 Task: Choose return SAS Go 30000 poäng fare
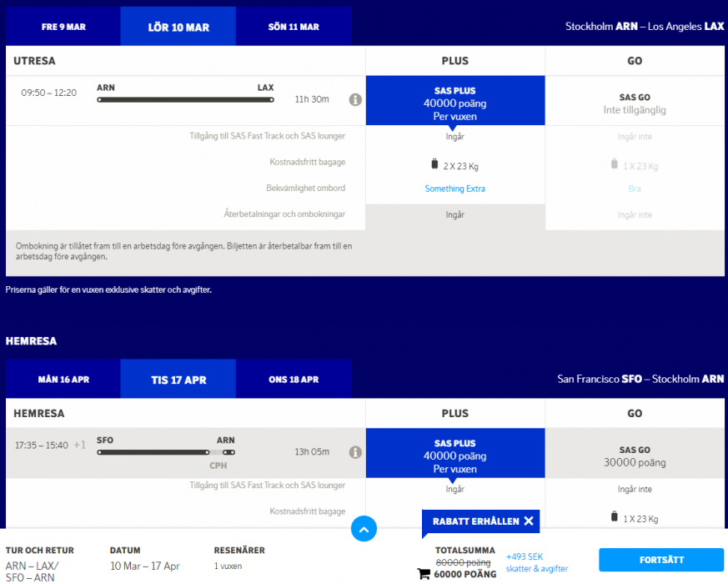[635, 456]
